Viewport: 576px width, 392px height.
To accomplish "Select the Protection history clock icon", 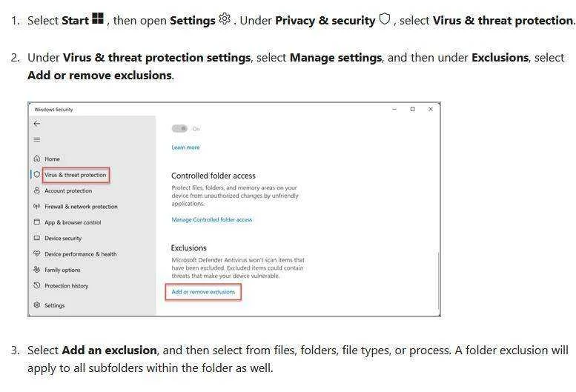I will click(x=37, y=285).
